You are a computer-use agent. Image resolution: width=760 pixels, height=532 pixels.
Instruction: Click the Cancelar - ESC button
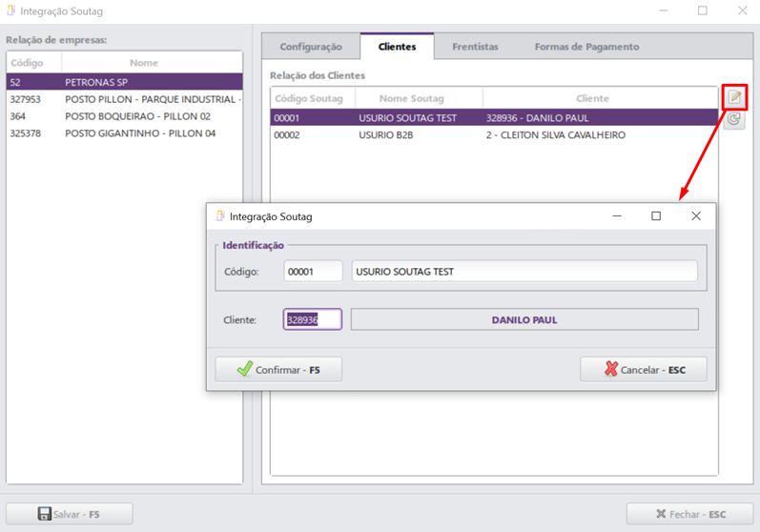644,370
